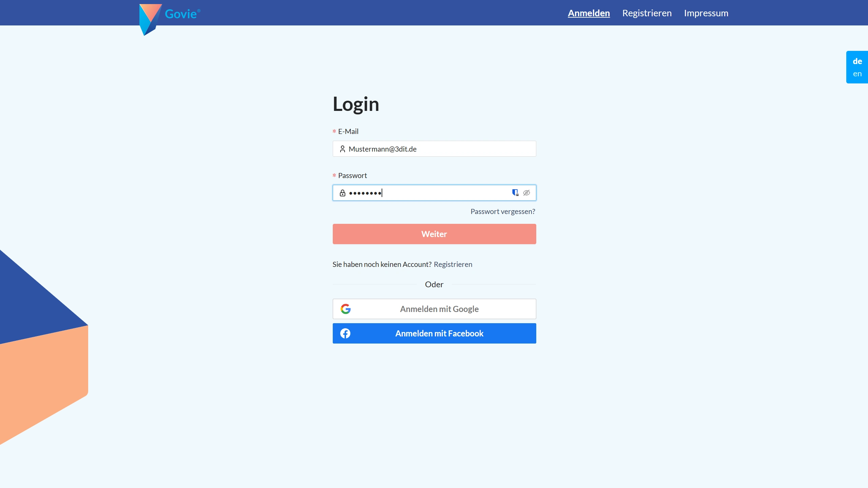Open the Impressum page
868x488 pixels.
706,13
